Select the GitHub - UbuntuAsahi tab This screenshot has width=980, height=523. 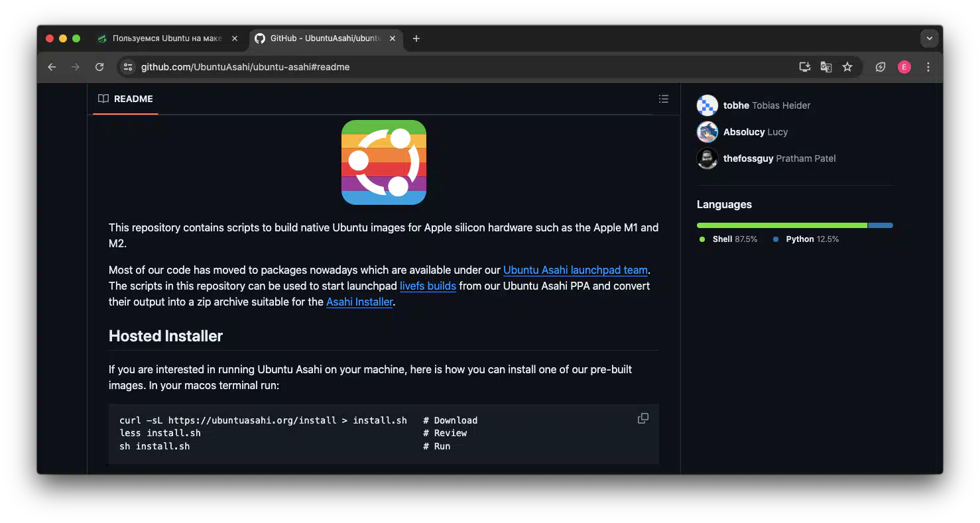pos(326,38)
